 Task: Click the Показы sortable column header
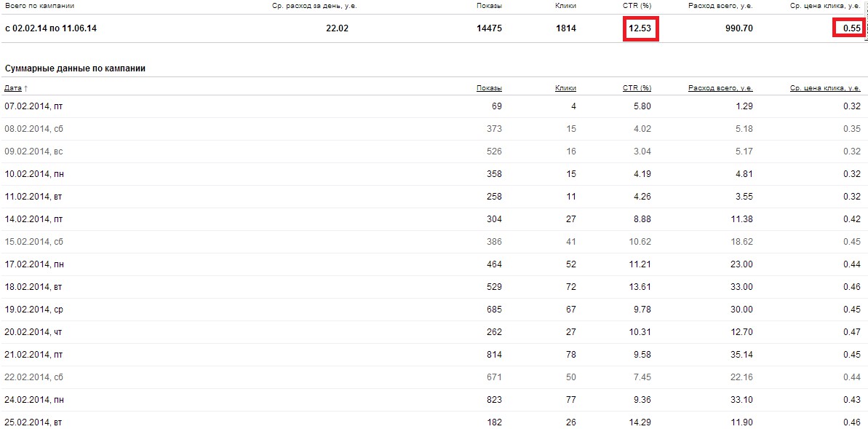[x=489, y=88]
